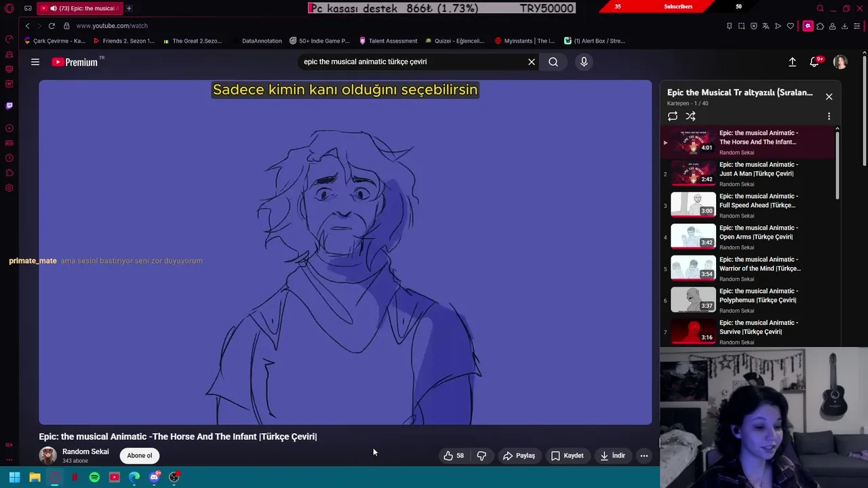The image size is (868, 488).
Task: Open Windows Start menu
Action: 14,477
